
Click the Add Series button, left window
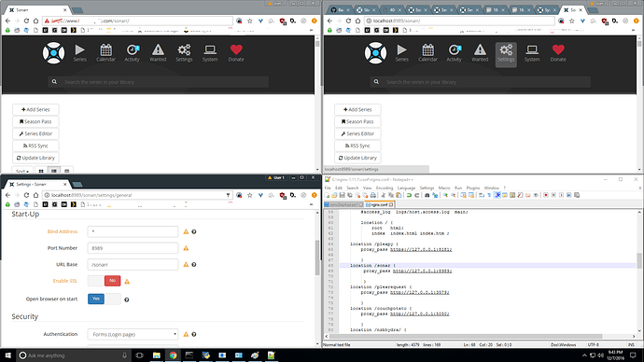(35, 109)
